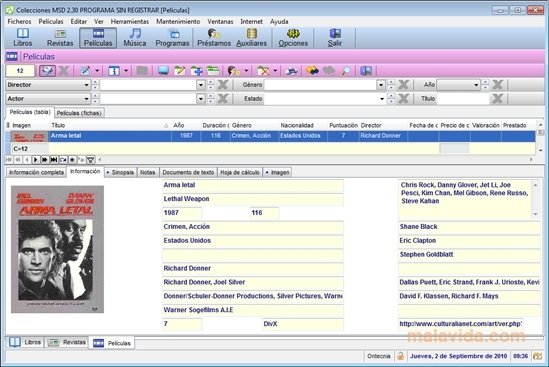Expand the Actor value combo box arrow
549x367 pixels.
click(201, 99)
